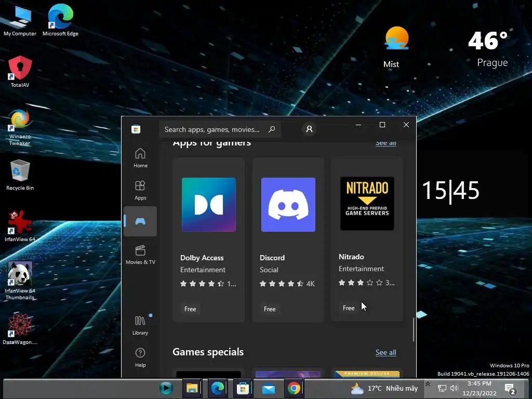532x399 pixels.
Task: Open the notification action center icon
Action: [510, 389]
